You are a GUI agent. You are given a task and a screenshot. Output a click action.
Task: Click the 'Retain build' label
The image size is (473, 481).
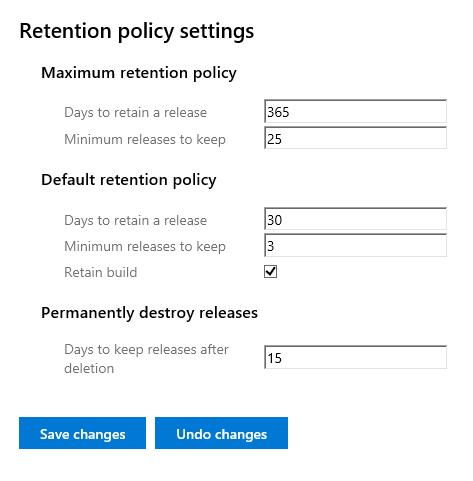click(x=100, y=272)
